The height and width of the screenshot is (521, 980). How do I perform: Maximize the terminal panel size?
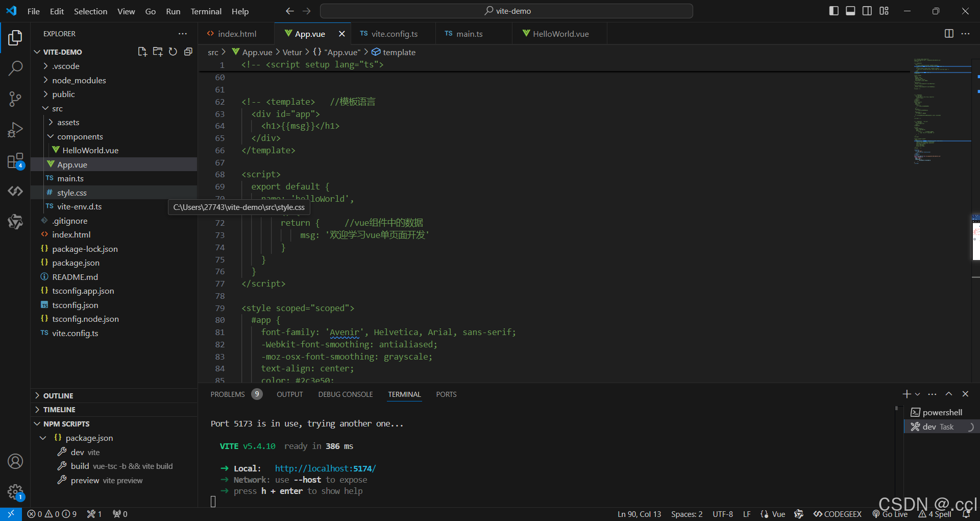click(x=949, y=394)
